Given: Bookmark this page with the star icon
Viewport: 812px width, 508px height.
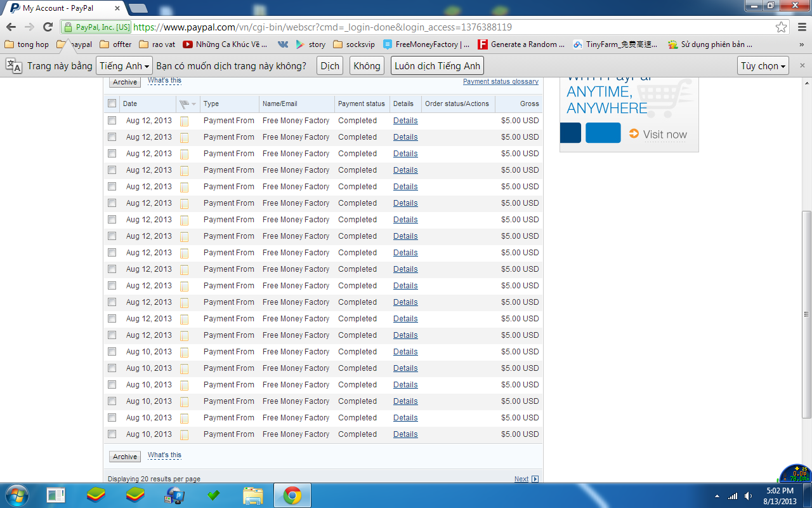Looking at the screenshot, I should pyautogui.click(x=782, y=27).
